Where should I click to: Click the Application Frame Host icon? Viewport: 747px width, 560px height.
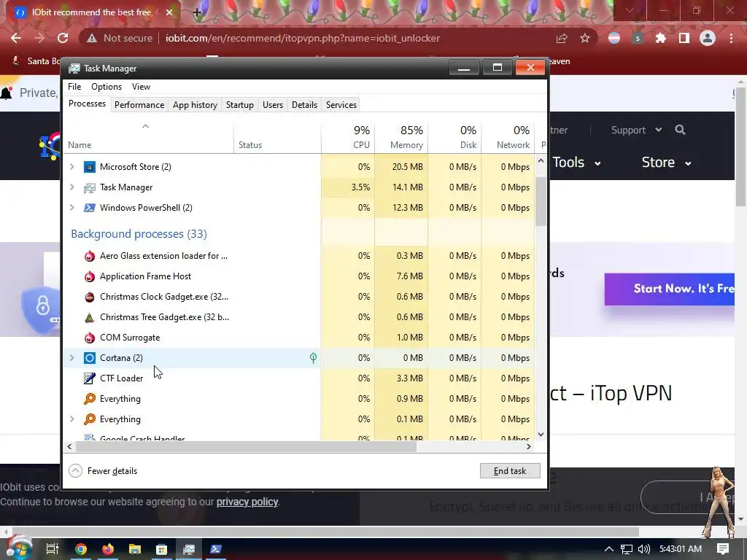tap(90, 276)
